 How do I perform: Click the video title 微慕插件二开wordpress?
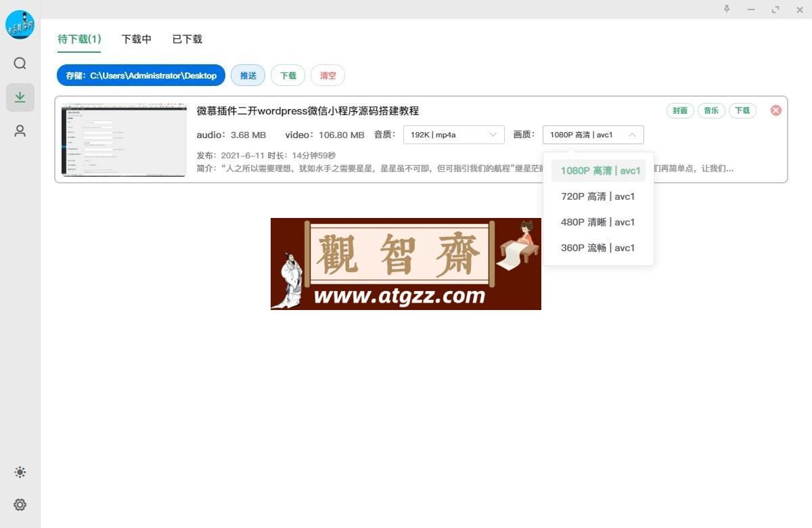[x=308, y=110]
